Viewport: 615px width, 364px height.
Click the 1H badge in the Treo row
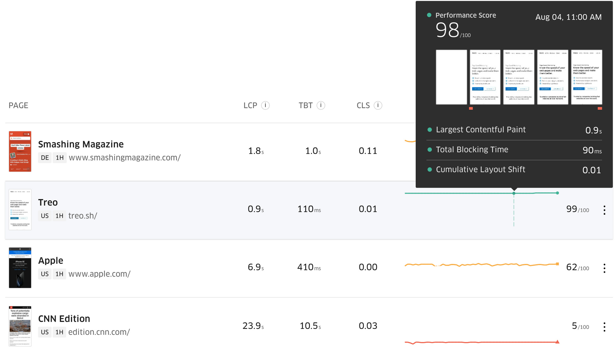click(x=59, y=216)
